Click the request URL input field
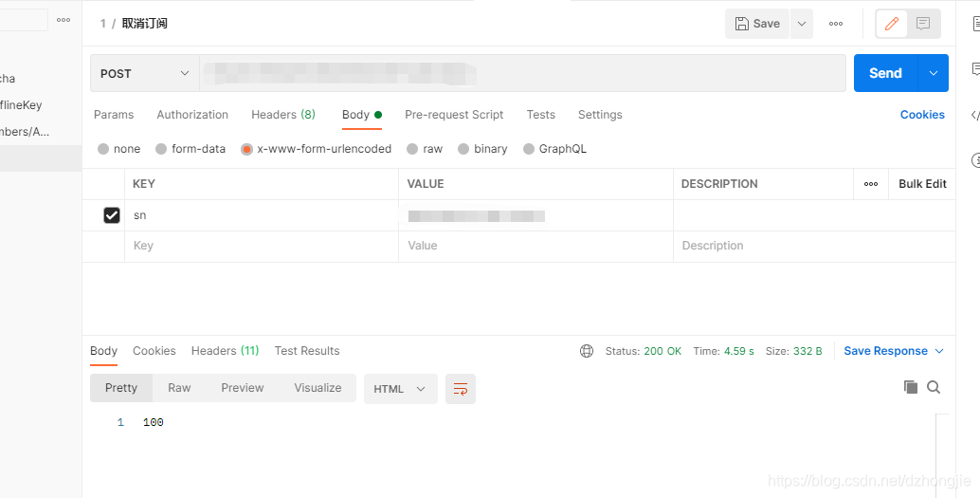The image size is (980, 498). click(522, 73)
